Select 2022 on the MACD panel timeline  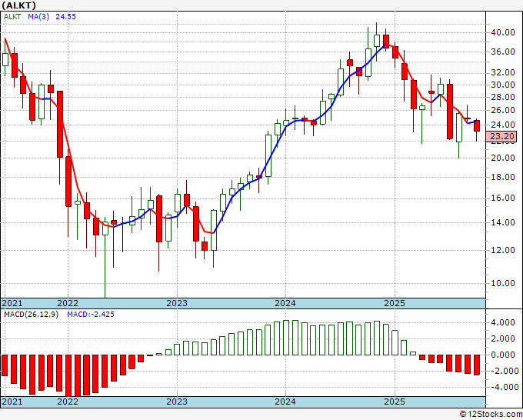(68, 402)
